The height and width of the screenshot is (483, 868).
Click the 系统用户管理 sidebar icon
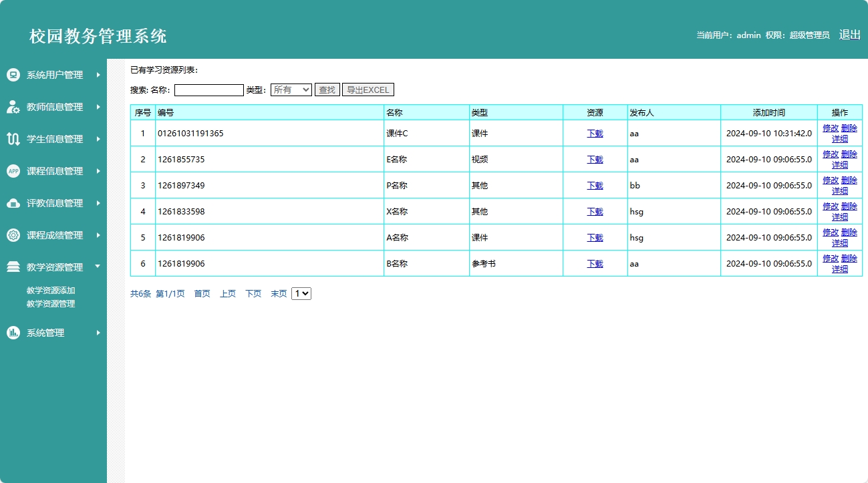click(13, 75)
